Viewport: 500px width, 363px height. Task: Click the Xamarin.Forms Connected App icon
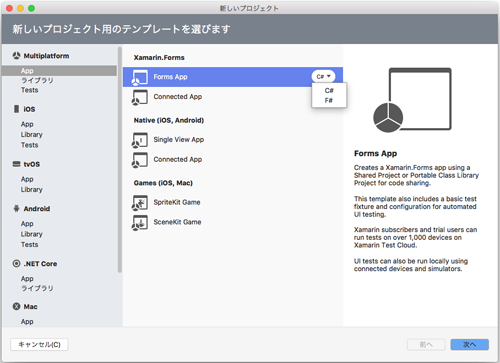[x=140, y=97]
